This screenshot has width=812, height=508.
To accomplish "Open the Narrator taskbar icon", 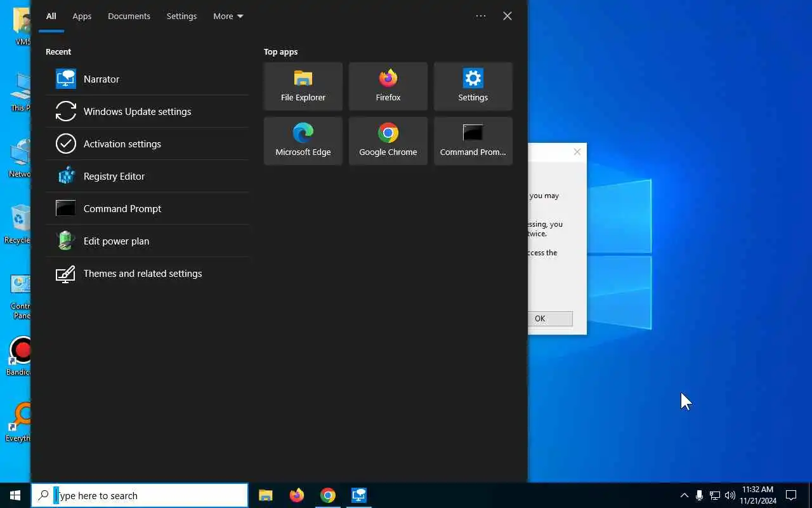I will coord(359,495).
